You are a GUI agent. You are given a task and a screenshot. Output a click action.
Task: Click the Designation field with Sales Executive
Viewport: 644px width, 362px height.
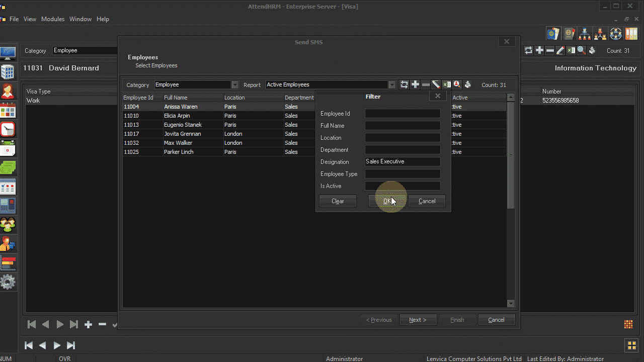(403, 162)
